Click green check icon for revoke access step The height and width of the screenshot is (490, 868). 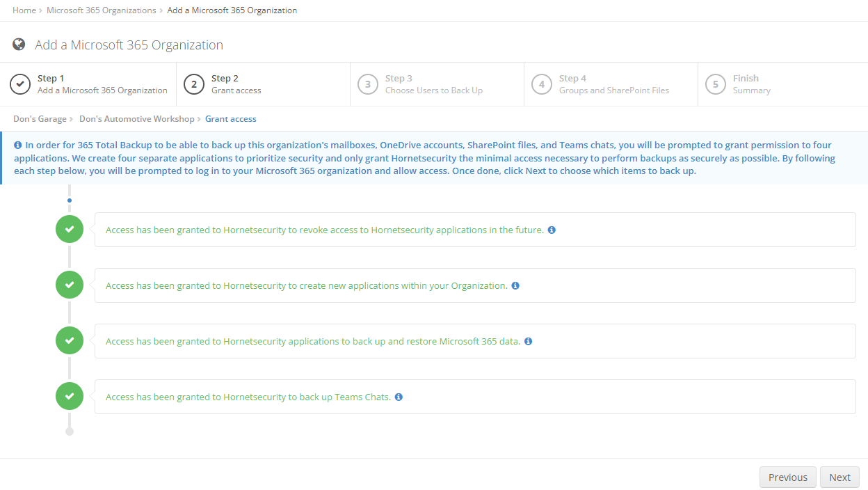tap(70, 230)
